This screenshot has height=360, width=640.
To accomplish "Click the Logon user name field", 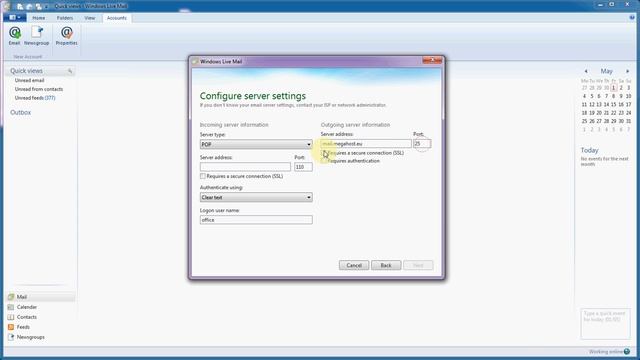I will point(256,220).
